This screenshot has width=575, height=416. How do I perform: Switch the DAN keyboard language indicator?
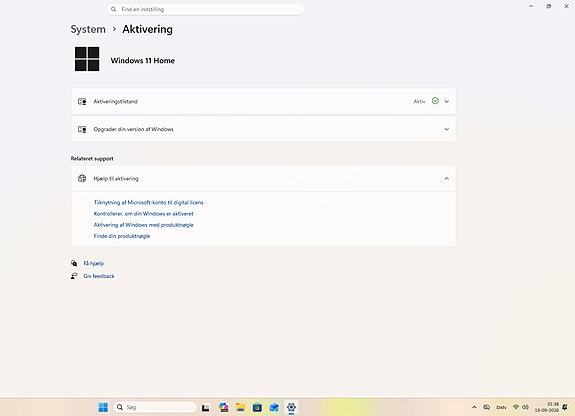[x=501, y=407]
